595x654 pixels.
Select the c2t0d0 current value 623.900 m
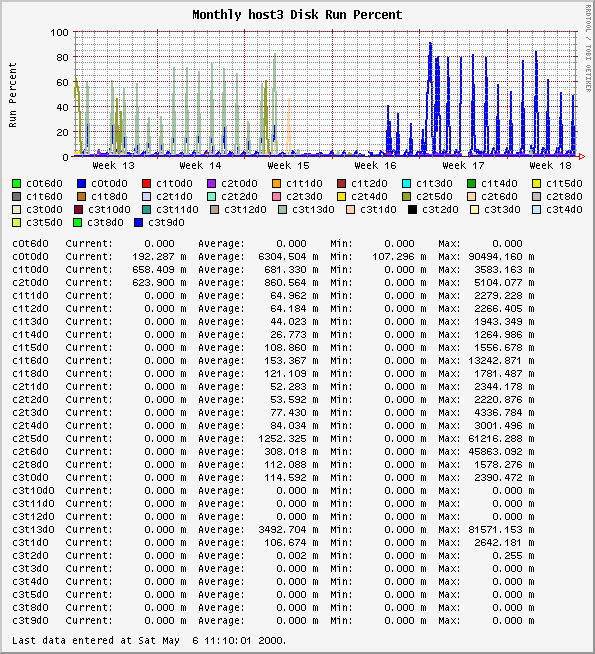[159, 282]
